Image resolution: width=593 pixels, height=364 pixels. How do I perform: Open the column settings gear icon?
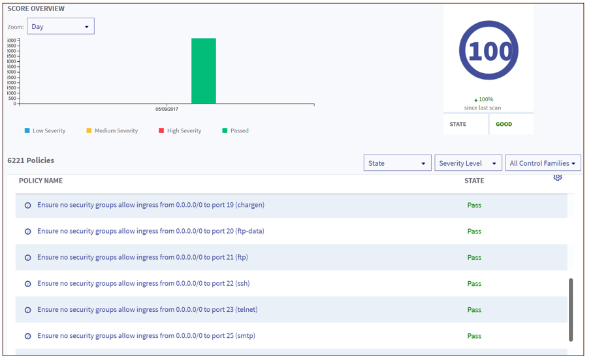pos(558,177)
